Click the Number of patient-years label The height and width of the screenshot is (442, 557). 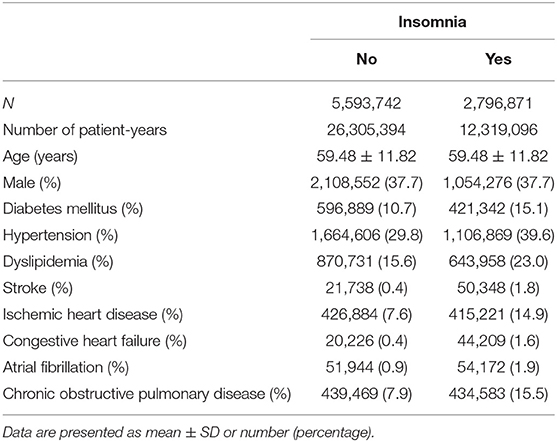(85, 130)
